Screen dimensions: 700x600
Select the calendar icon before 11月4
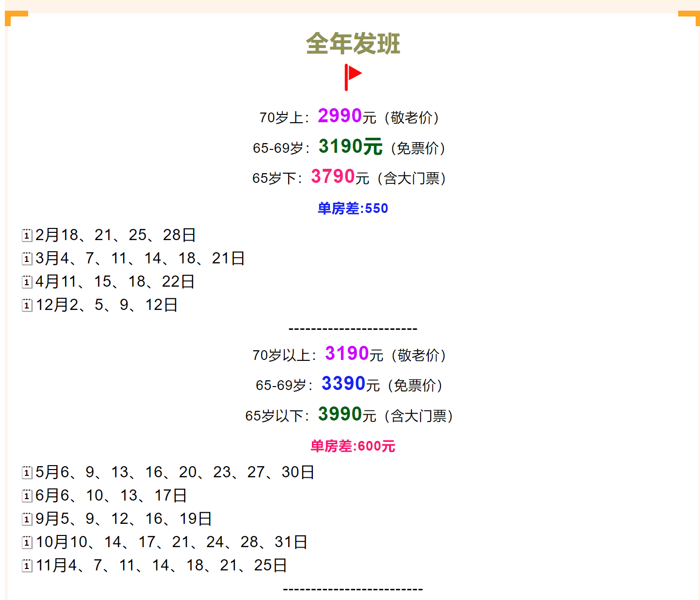(x=27, y=566)
